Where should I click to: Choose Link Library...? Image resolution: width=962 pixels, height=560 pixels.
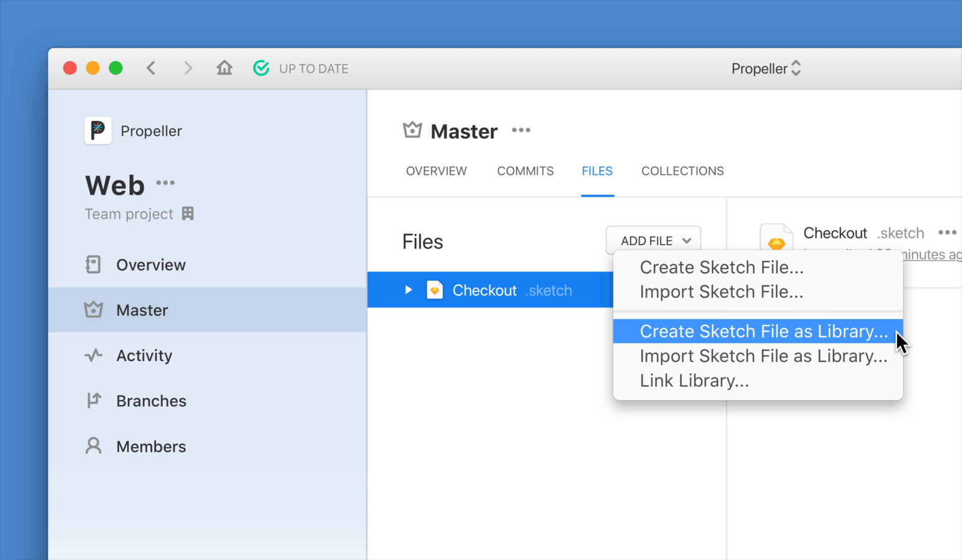(x=758, y=381)
